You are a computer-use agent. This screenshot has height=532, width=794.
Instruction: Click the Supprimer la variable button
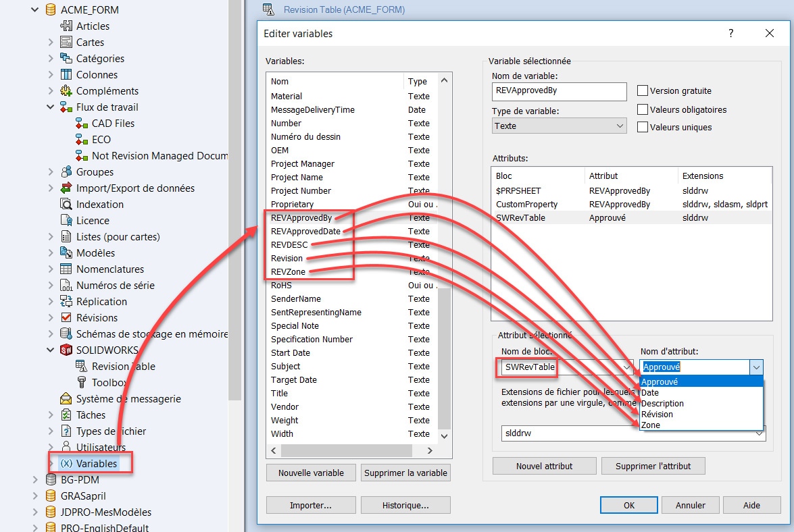[x=405, y=473]
